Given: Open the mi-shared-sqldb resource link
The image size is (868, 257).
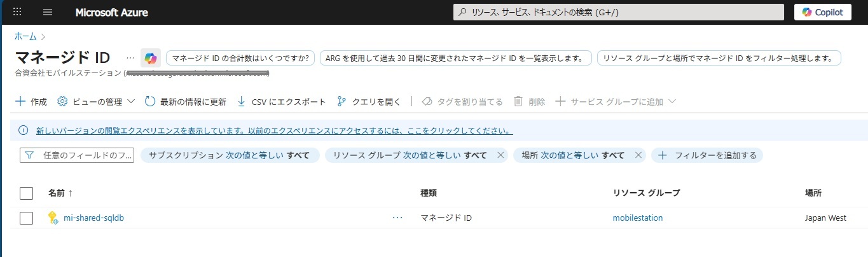Looking at the screenshot, I should [x=93, y=218].
